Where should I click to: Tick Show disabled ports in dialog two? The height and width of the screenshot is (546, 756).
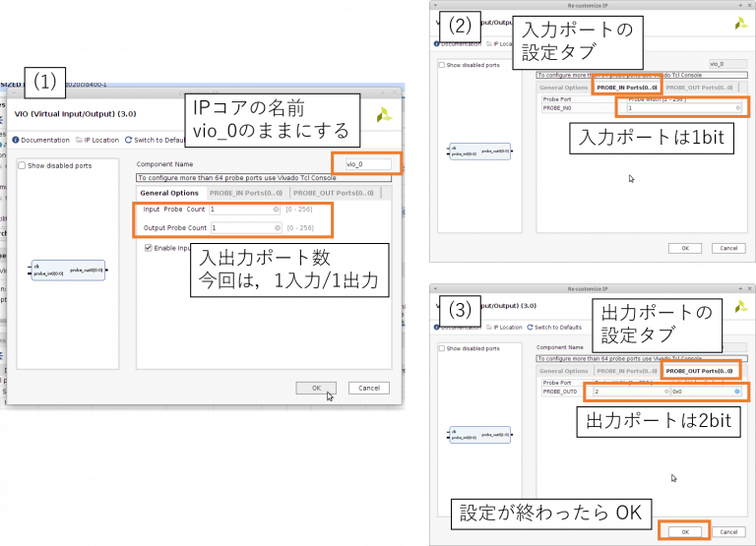pos(442,66)
